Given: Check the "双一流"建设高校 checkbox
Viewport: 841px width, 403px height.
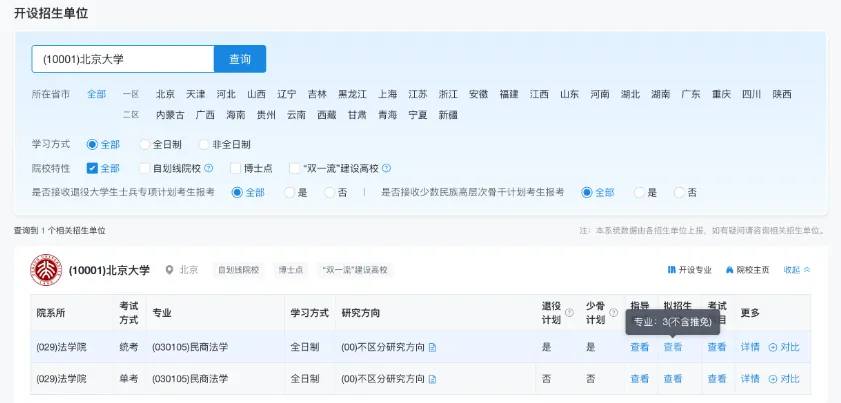Looking at the screenshot, I should pyautogui.click(x=294, y=168).
